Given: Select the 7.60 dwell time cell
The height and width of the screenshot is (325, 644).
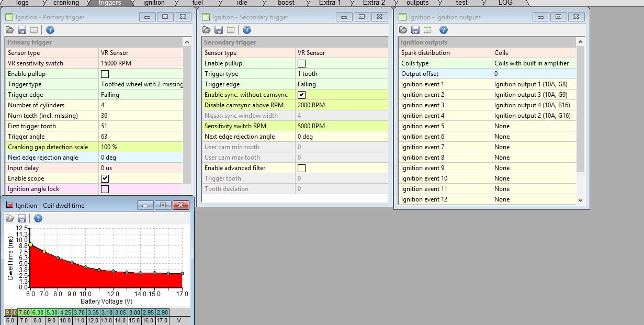Looking at the screenshot, I should click(24, 312).
